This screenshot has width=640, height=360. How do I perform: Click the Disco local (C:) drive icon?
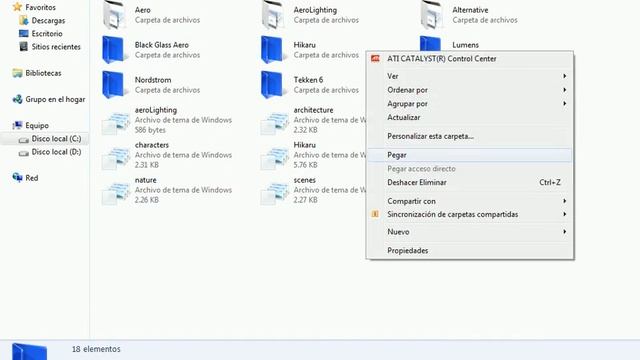tap(24, 140)
